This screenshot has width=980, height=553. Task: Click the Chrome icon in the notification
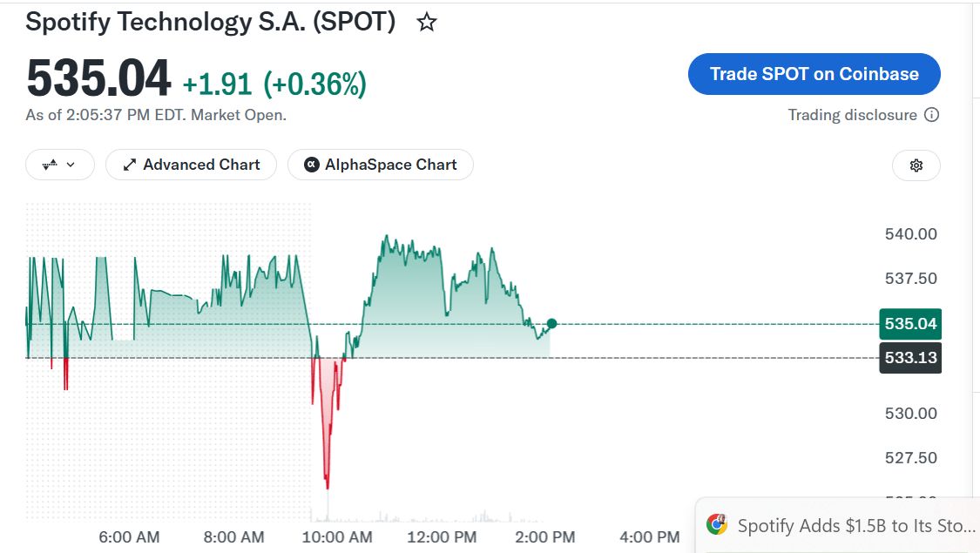tap(717, 524)
